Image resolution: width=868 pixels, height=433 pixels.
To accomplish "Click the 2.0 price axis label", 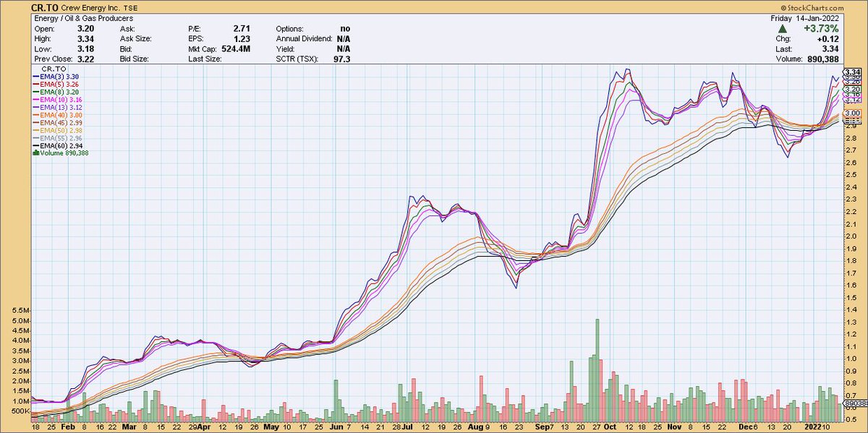I will pos(851,236).
